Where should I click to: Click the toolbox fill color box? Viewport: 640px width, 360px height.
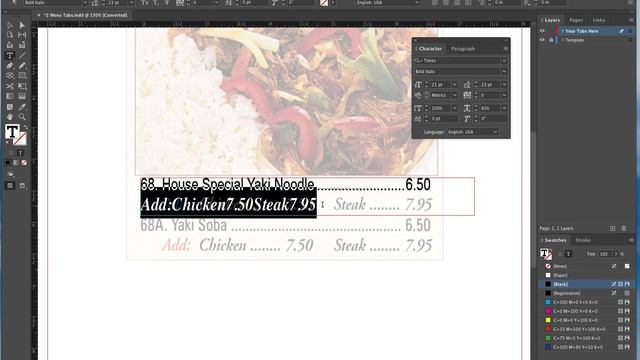12,132
